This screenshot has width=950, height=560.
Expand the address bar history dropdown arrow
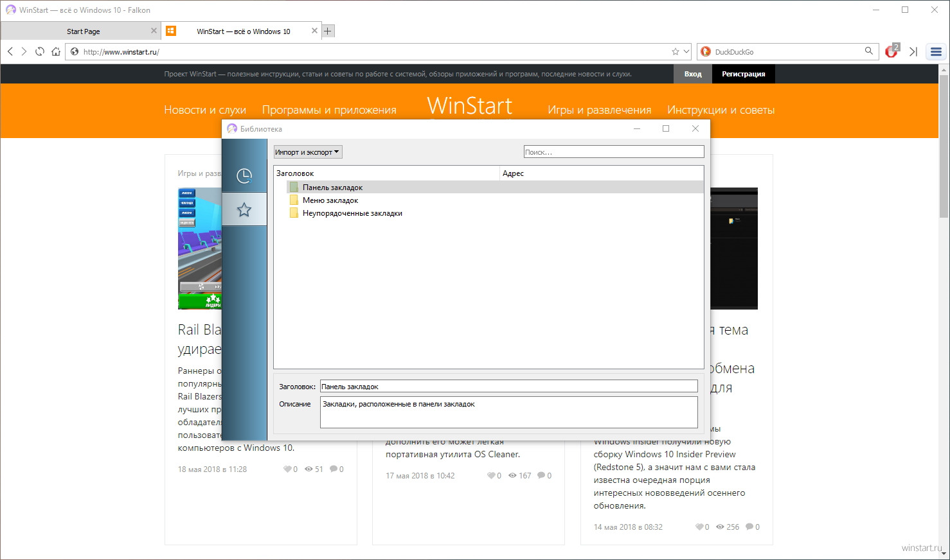point(686,52)
